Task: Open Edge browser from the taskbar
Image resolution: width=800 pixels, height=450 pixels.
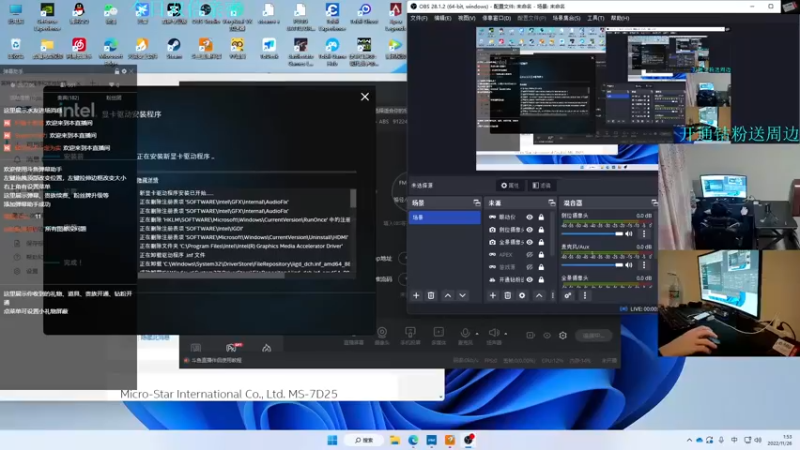Action: (x=413, y=440)
